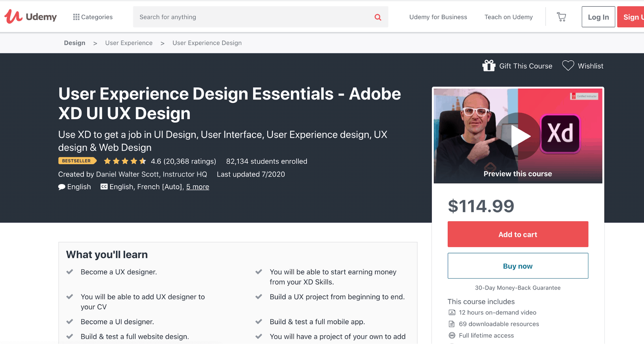644x344 pixels.
Task: Click Preview this course caption
Action: click(x=518, y=174)
